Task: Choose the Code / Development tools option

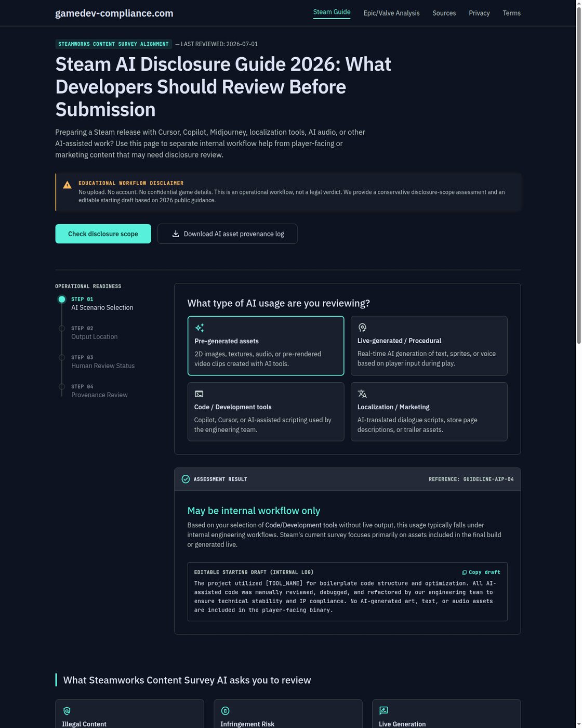Action: point(266,412)
